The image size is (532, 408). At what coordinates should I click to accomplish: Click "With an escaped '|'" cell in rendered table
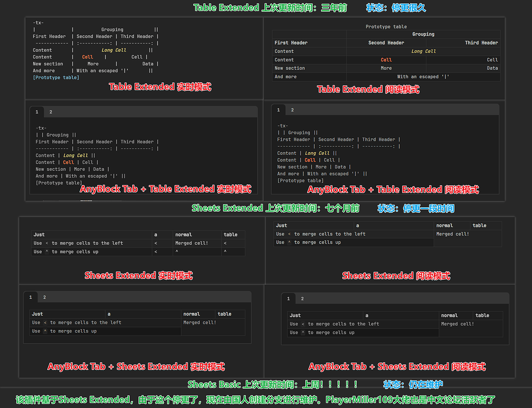423,77
